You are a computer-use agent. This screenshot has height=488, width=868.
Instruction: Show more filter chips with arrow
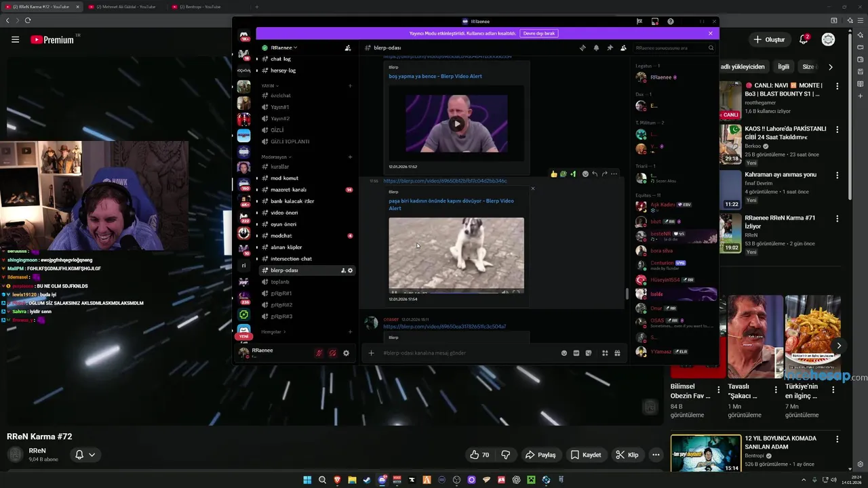click(x=831, y=66)
